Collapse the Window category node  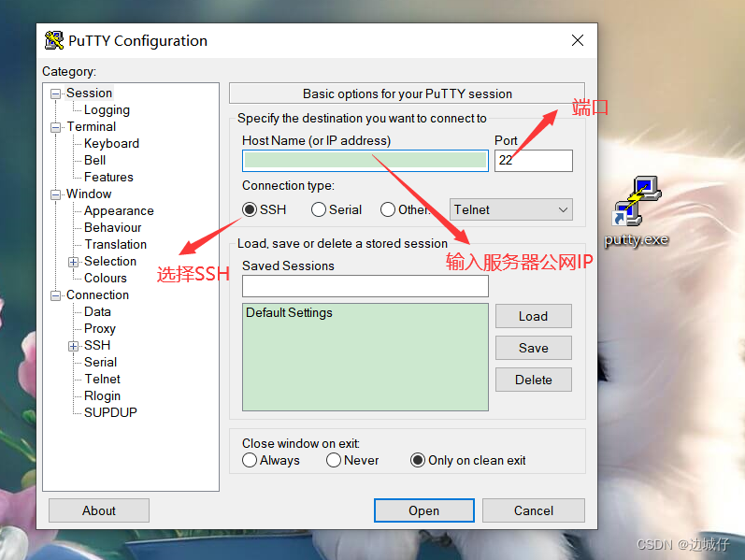[55, 194]
